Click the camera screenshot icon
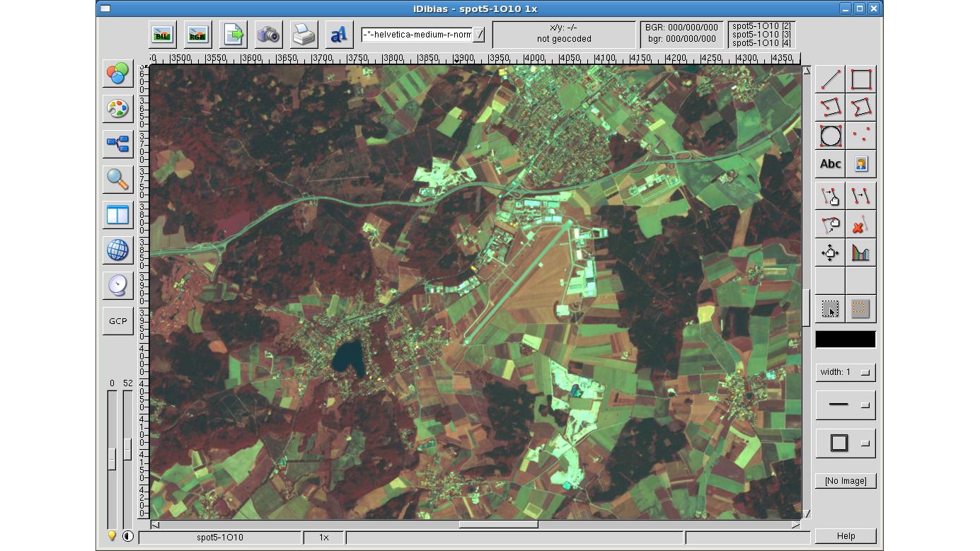 click(x=268, y=34)
